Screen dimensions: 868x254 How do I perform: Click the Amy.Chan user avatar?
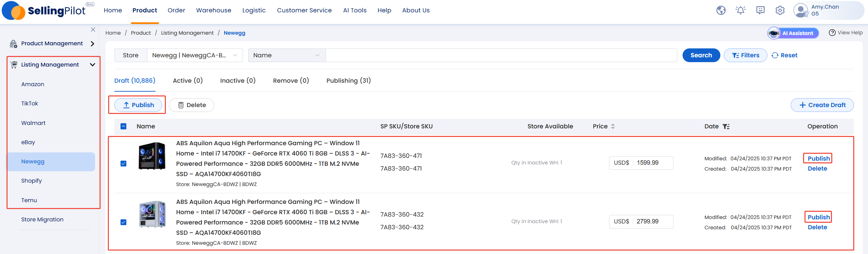(801, 10)
